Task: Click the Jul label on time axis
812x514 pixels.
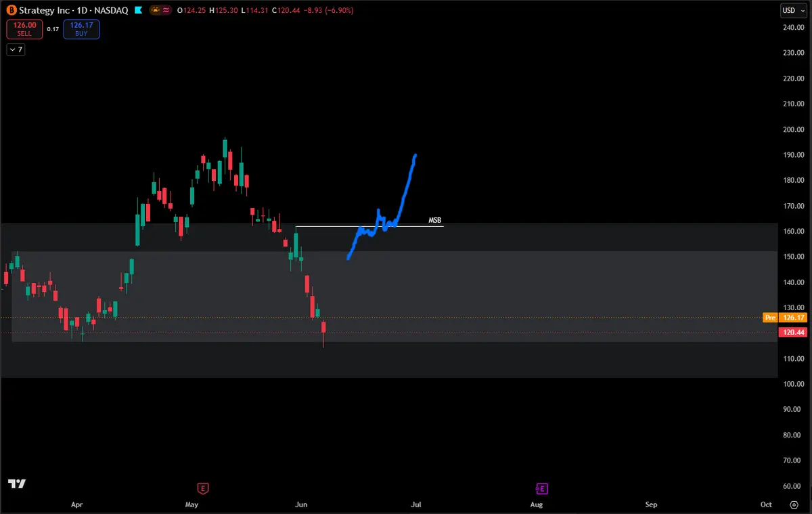Action: pos(417,505)
